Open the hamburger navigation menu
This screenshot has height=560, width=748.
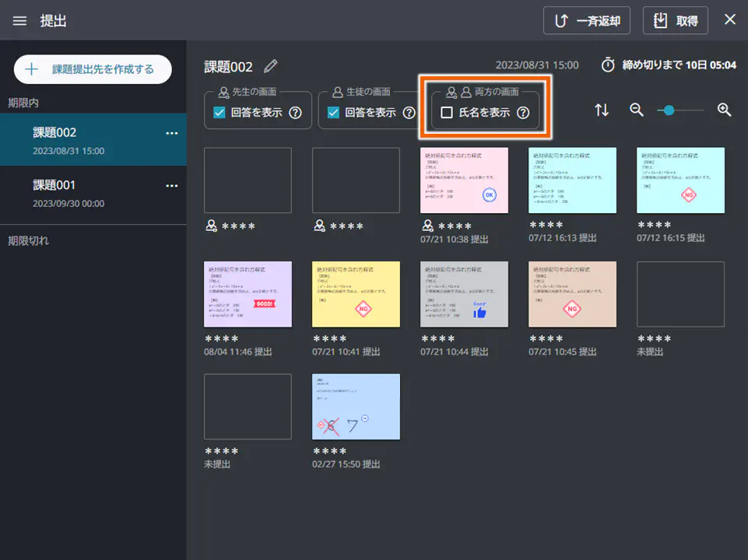click(19, 20)
